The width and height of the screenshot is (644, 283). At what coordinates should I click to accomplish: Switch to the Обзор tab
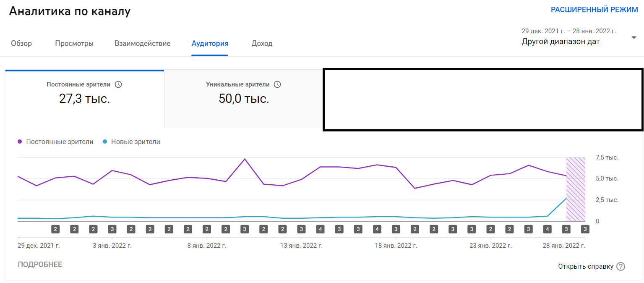click(x=21, y=43)
